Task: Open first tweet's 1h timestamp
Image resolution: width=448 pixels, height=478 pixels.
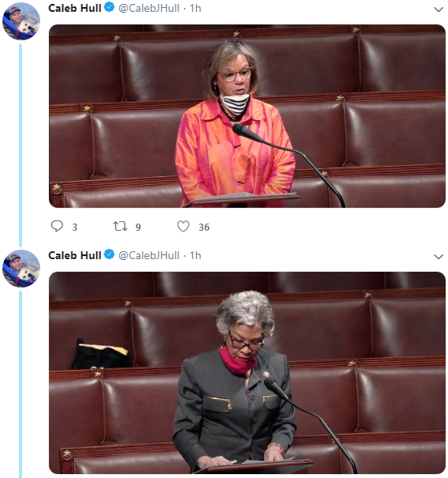Action: 195,8
